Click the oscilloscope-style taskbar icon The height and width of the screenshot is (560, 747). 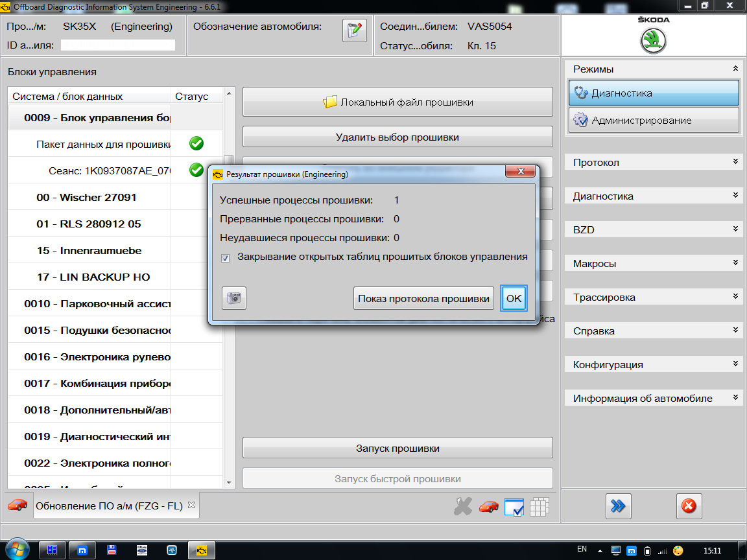171,550
